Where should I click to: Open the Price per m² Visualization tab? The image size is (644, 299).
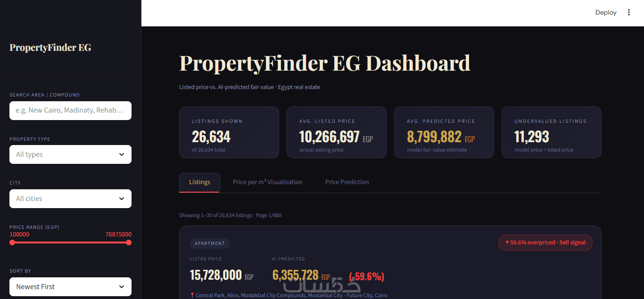click(268, 182)
